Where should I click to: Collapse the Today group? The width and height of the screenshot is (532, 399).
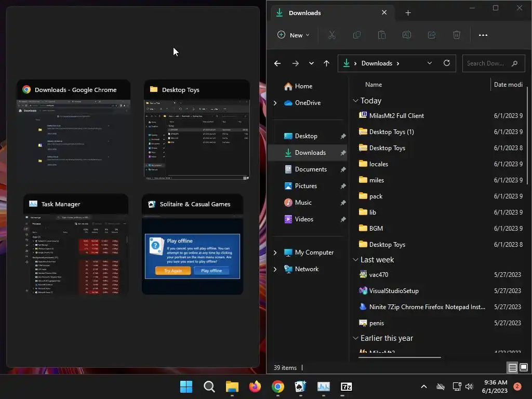click(355, 100)
